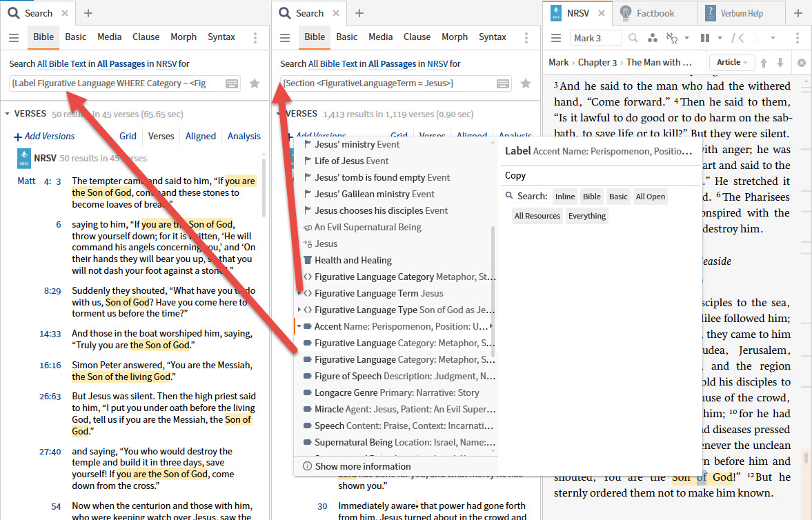Select Longacre Genre Primary Narrative entry

point(397,392)
